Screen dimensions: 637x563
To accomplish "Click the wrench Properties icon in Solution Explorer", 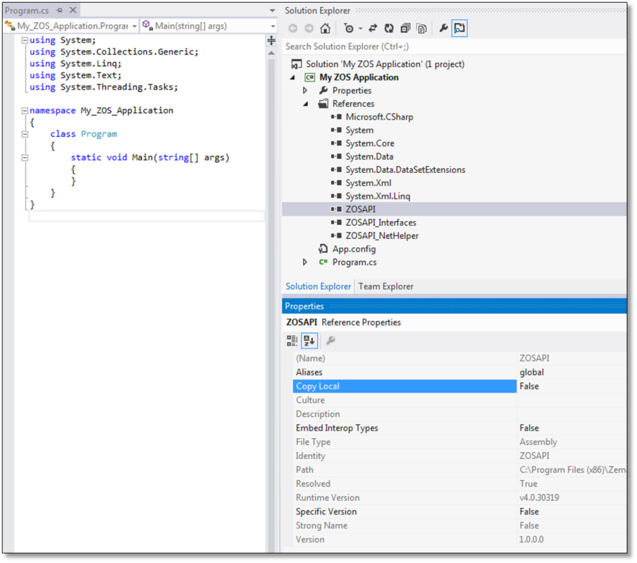I will tap(443, 28).
